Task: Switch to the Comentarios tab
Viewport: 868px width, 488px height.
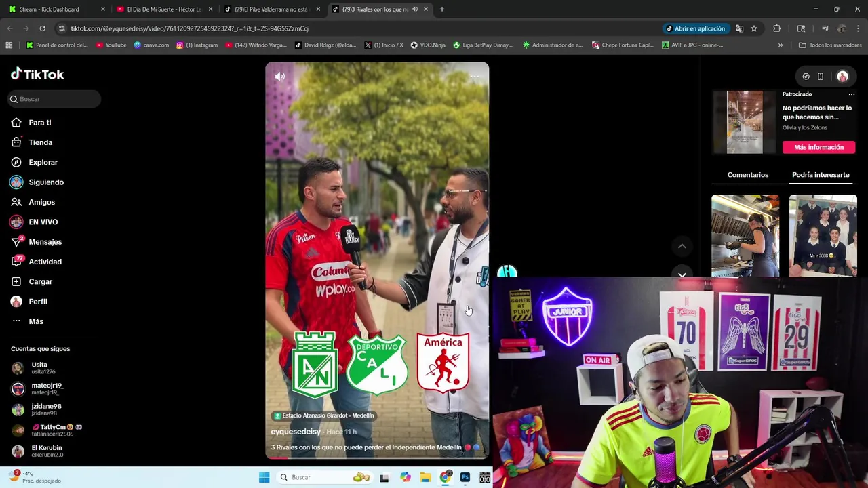Action: 748,175
